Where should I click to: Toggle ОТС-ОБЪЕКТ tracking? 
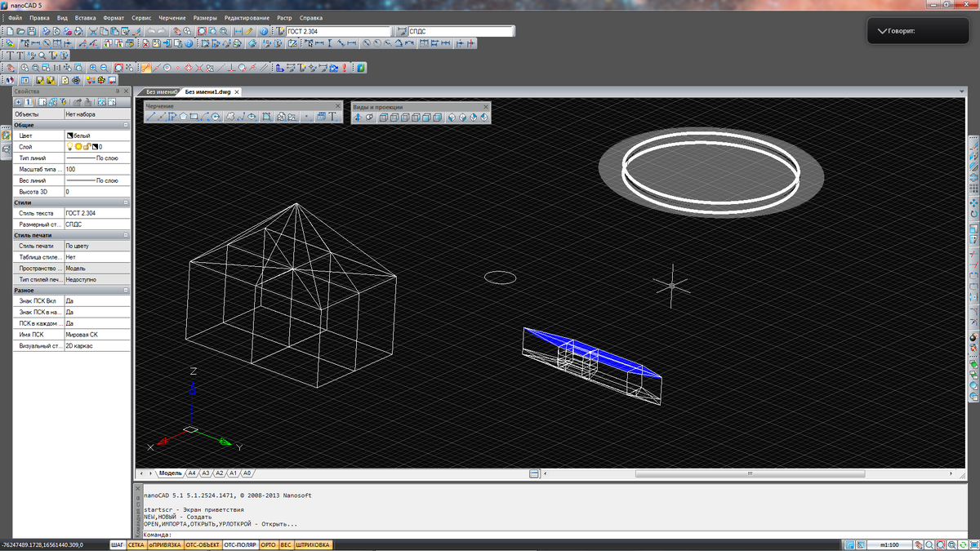203,544
